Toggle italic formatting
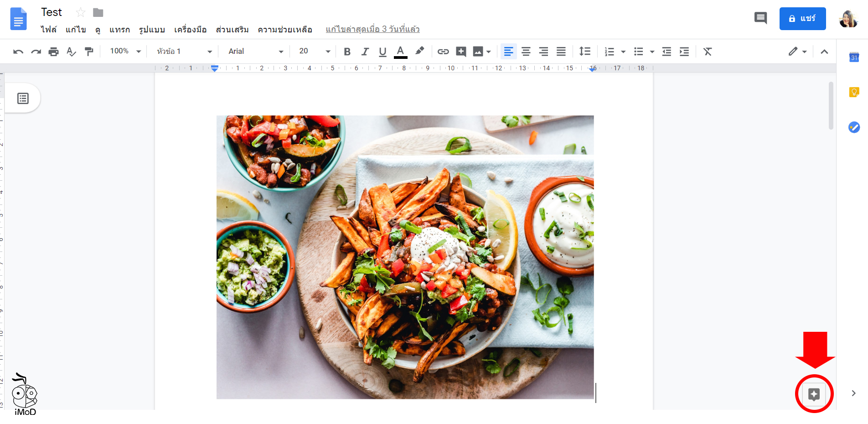 point(365,51)
